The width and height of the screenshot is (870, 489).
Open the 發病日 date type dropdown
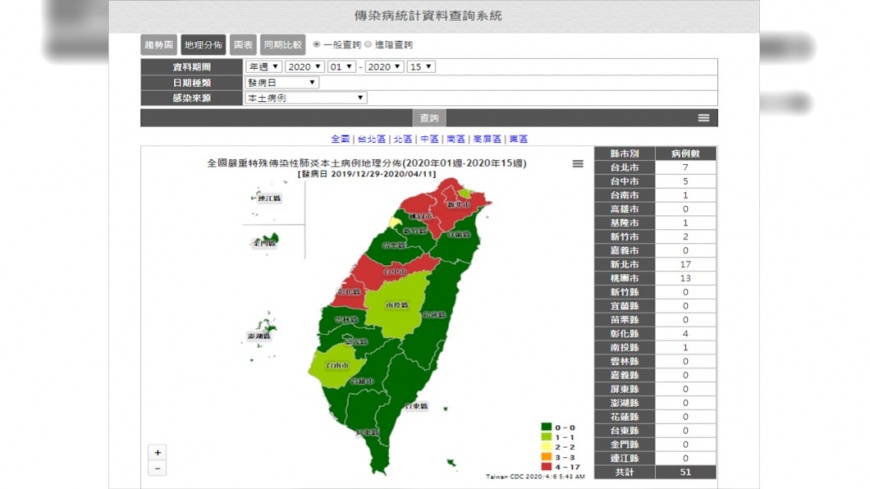(282, 82)
